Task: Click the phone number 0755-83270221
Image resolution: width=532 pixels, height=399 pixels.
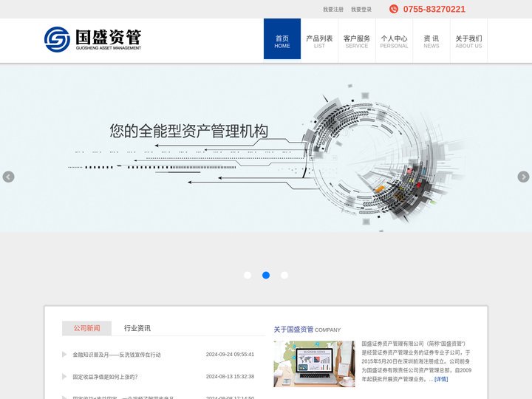Action: (x=434, y=9)
